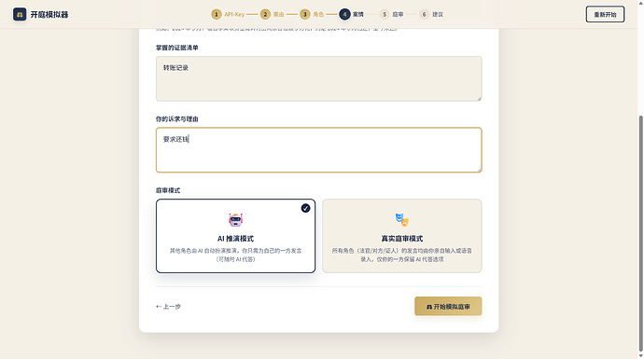This screenshot has width=644, height=359.
Task: Focus the 掌握的证据清单 text area
Action: [318, 78]
